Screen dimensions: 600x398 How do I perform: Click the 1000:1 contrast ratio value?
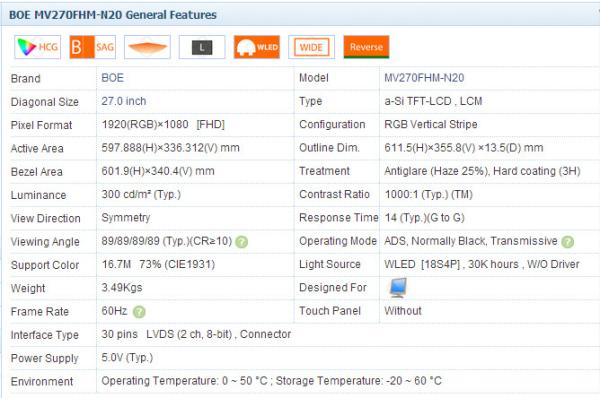429,194
